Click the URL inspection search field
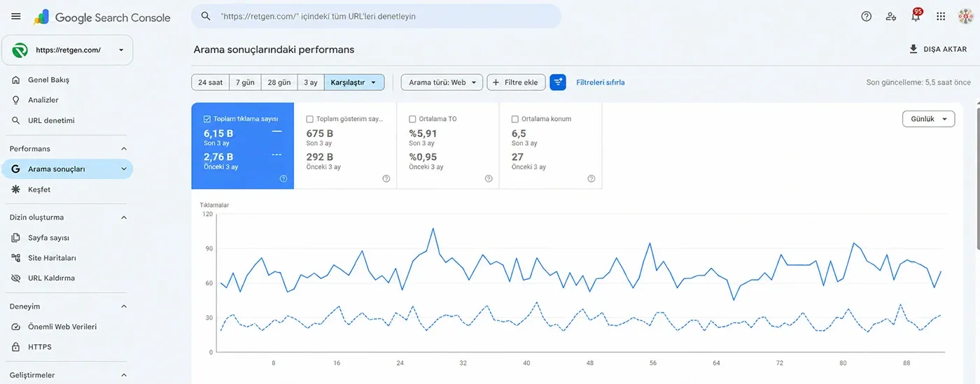Viewport: 980px width, 384px height. pyautogui.click(x=376, y=15)
